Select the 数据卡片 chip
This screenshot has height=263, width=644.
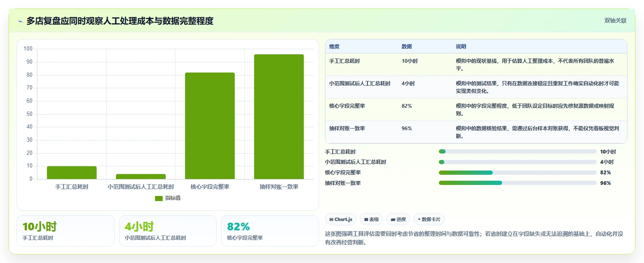429,219
